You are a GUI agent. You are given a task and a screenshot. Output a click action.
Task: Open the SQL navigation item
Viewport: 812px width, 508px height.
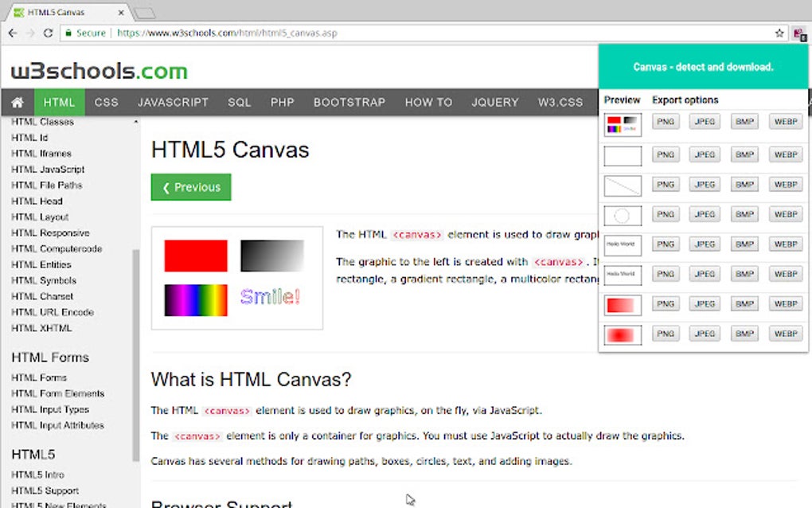[240, 102]
